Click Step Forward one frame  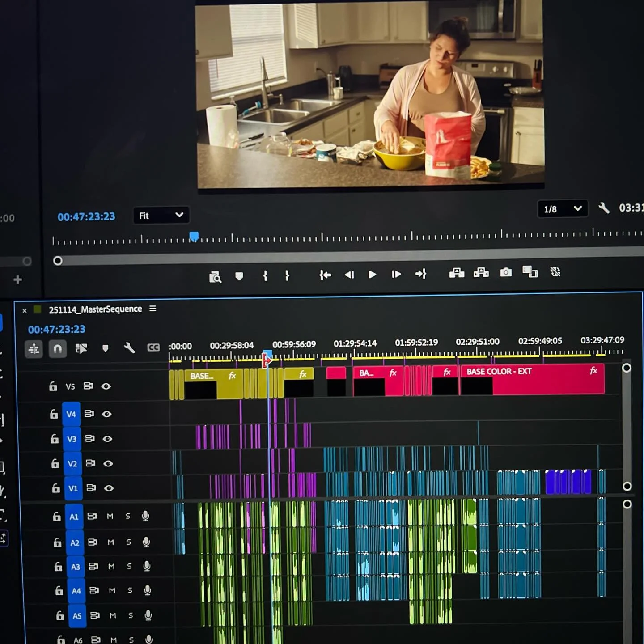click(x=396, y=275)
